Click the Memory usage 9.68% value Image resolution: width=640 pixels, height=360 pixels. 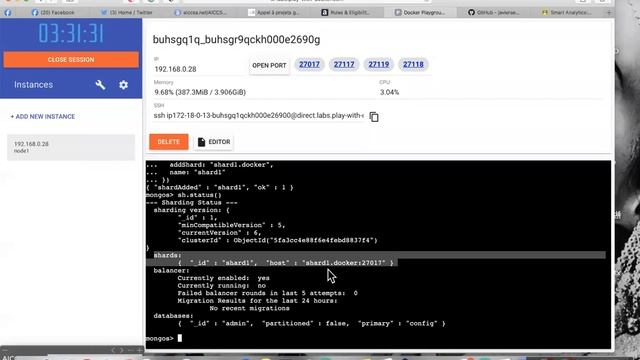[200, 92]
